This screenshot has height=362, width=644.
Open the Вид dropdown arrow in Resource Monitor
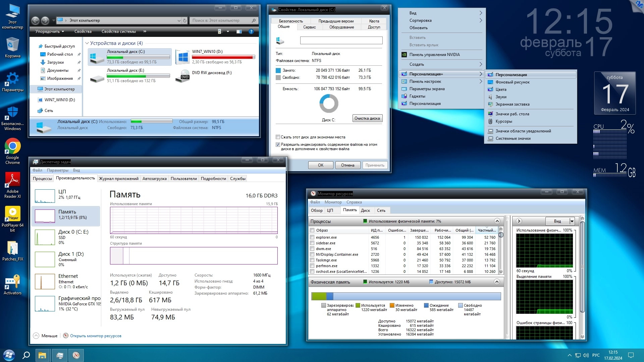coord(572,221)
